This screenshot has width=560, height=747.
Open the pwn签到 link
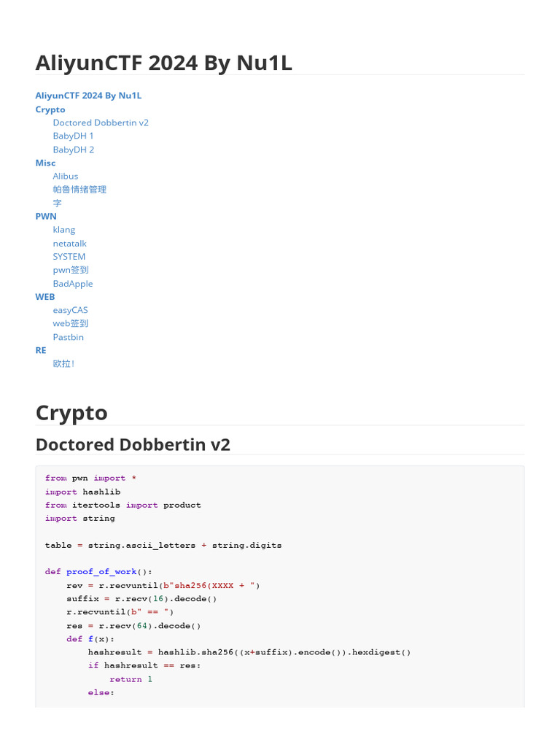(x=71, y=270)
